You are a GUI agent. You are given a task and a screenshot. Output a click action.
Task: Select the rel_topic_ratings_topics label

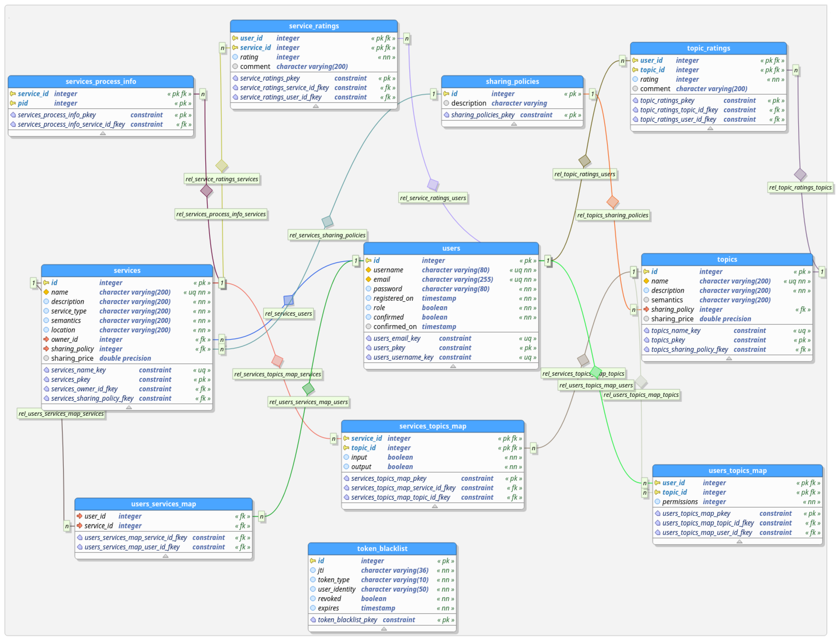click(800, 187)
